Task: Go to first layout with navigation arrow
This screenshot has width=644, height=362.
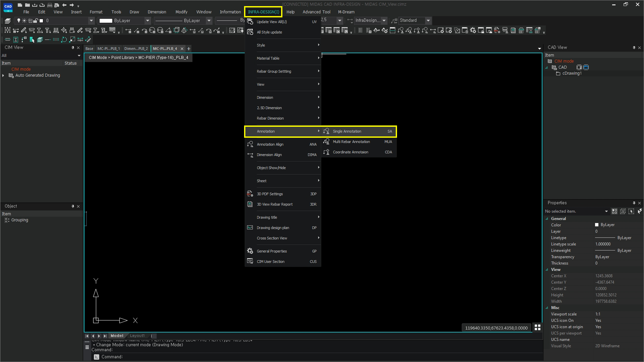Action: point(87,336)
